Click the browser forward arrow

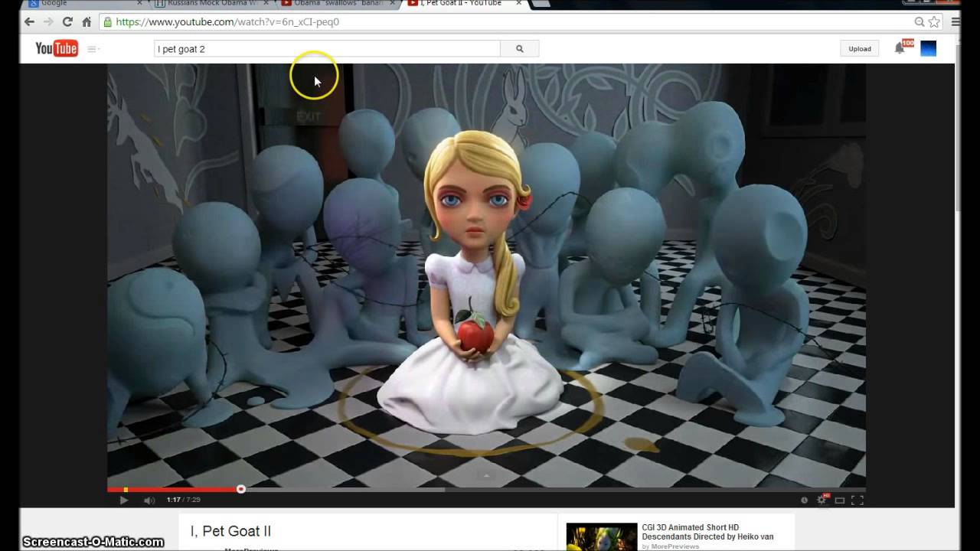[48, 22]
